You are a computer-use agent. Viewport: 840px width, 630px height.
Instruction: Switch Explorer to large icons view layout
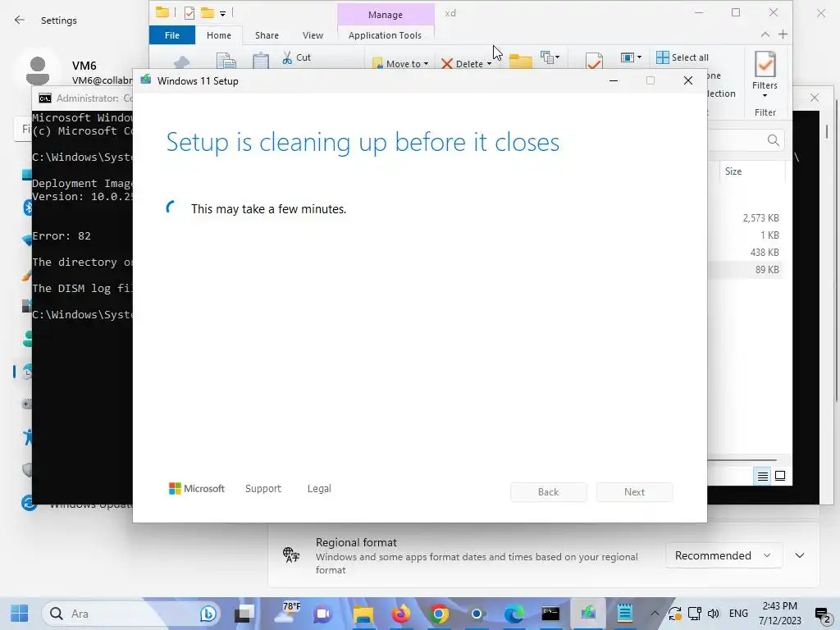(780, 476)
